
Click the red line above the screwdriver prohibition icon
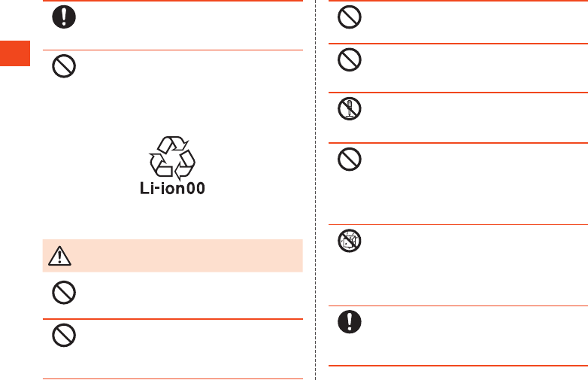458,93
